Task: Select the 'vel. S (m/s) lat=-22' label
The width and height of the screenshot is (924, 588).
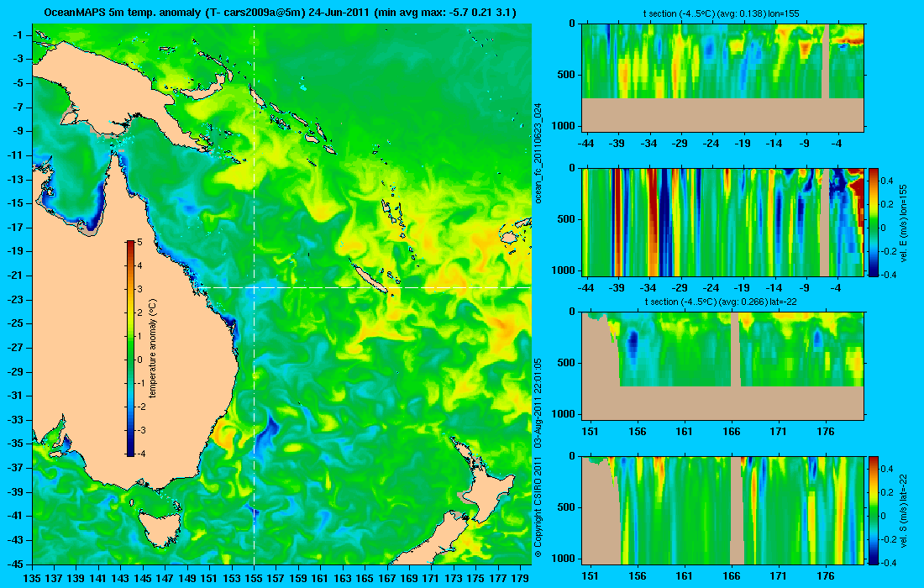Action: point(903,510)
